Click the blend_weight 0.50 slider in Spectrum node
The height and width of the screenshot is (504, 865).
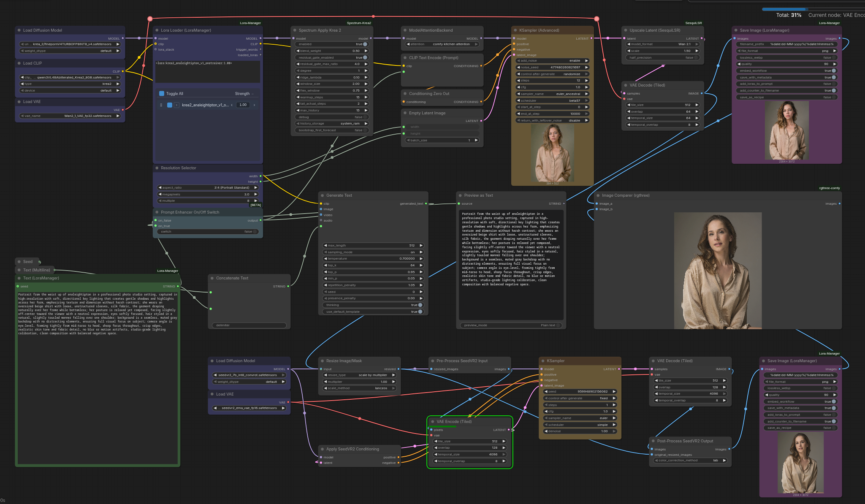click(x=331, y=51)
